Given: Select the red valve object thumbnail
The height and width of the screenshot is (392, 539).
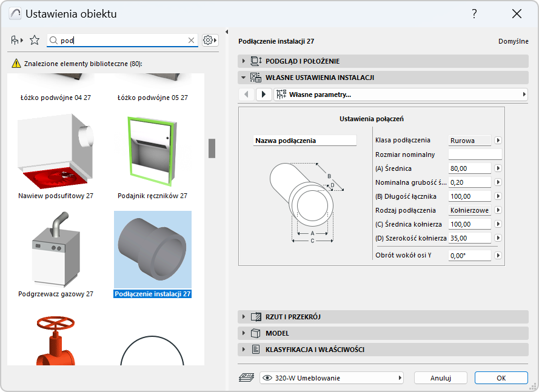Looking at the screenshot, I should click(56, 340).
